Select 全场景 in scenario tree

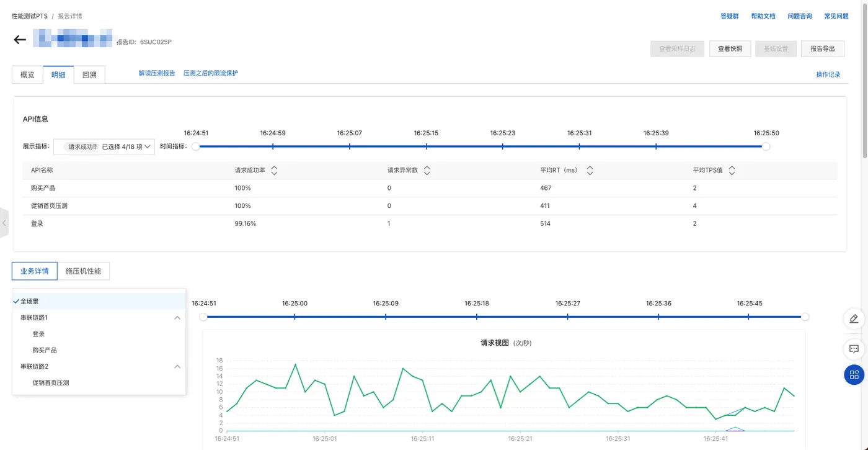(99, 301)
